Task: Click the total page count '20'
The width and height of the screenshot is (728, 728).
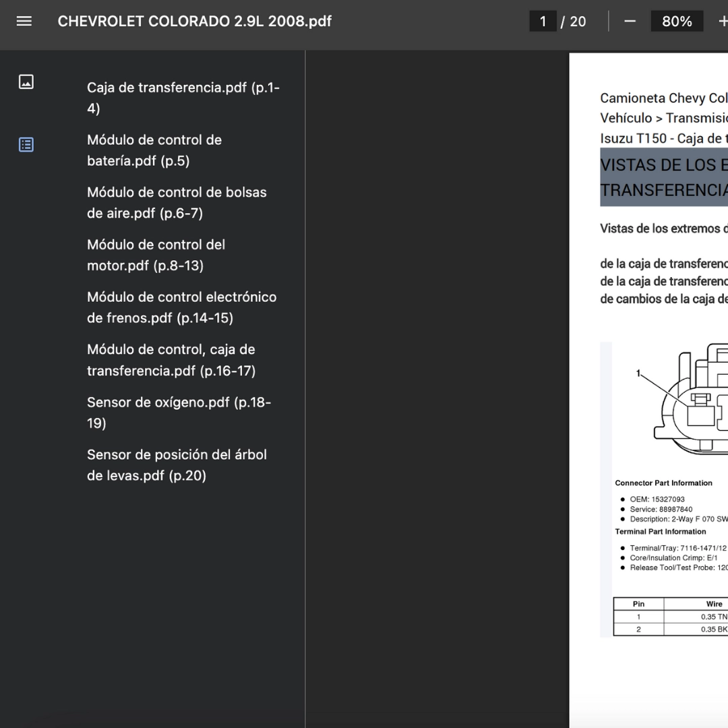Action: point(578,22)
